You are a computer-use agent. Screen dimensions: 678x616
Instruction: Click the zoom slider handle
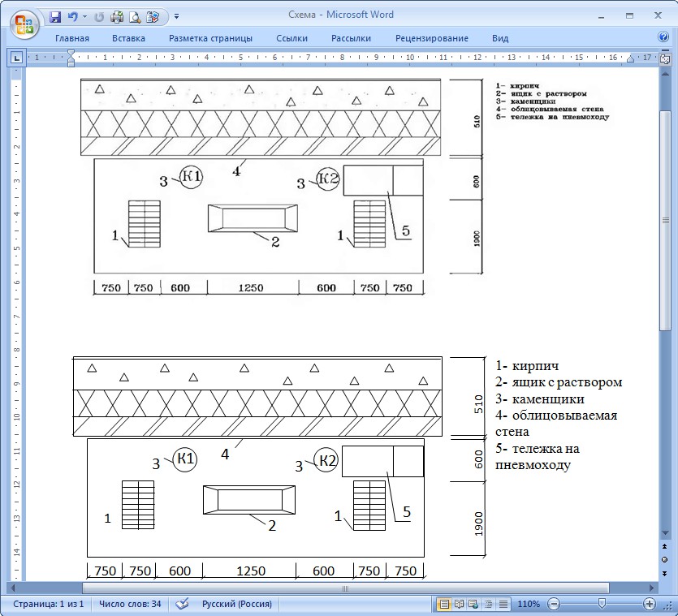601,604
